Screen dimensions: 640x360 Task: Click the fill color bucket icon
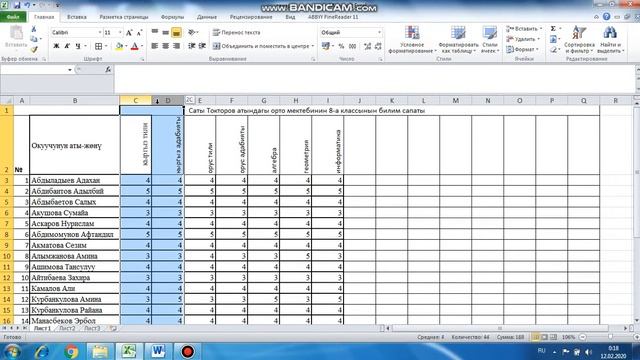[119, 46]
